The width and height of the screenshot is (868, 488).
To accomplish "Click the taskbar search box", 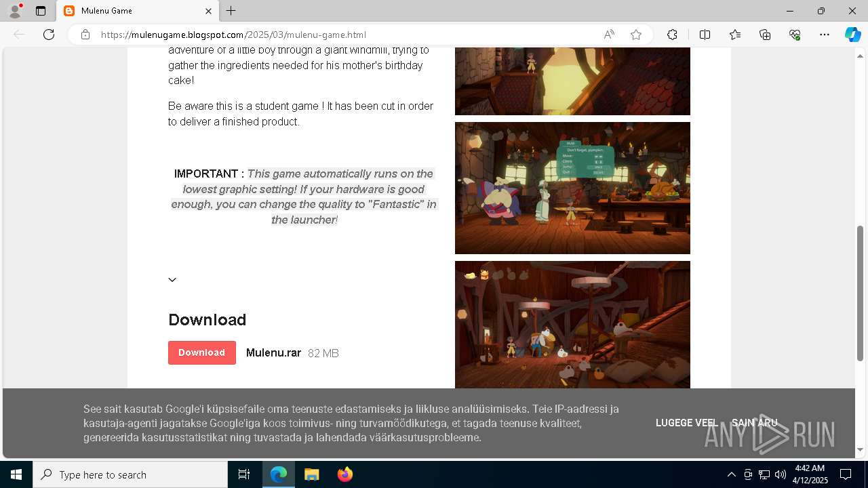I will [130, 474].
